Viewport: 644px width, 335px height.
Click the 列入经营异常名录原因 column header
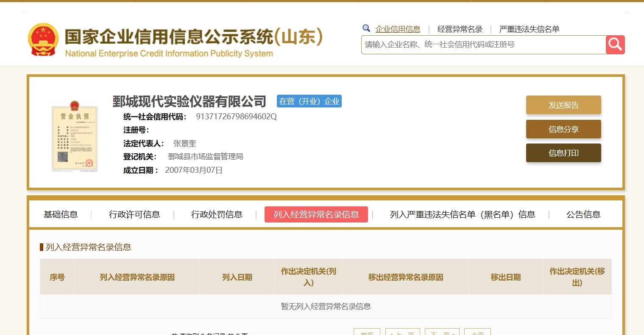[x=137, y=277]
